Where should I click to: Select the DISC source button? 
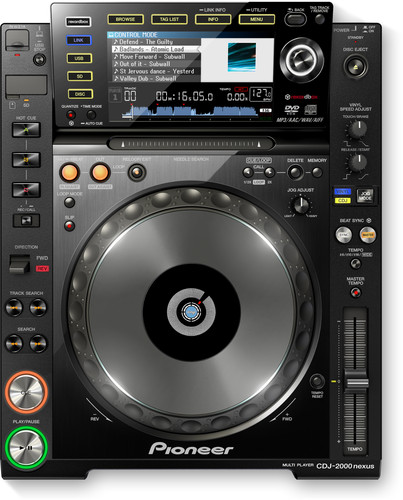80,94
